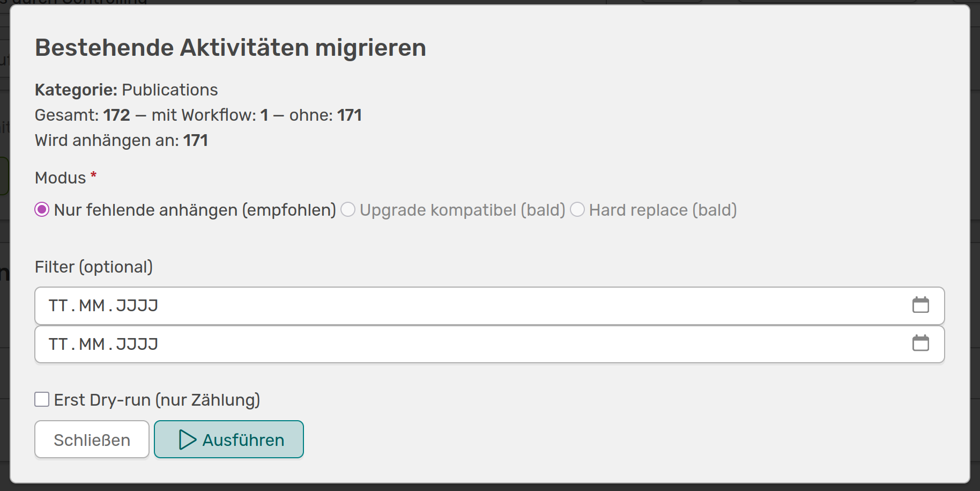The width and height of the screenshot is (980, 491).
Task: Click the 'Upgrade kompatibel (bald)' label text
Action: tap(462, 210)
